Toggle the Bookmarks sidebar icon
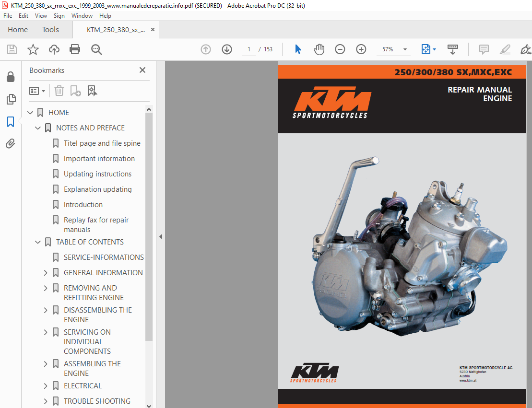The width and height of the screenshot is (532, 408). coord(11,121)
